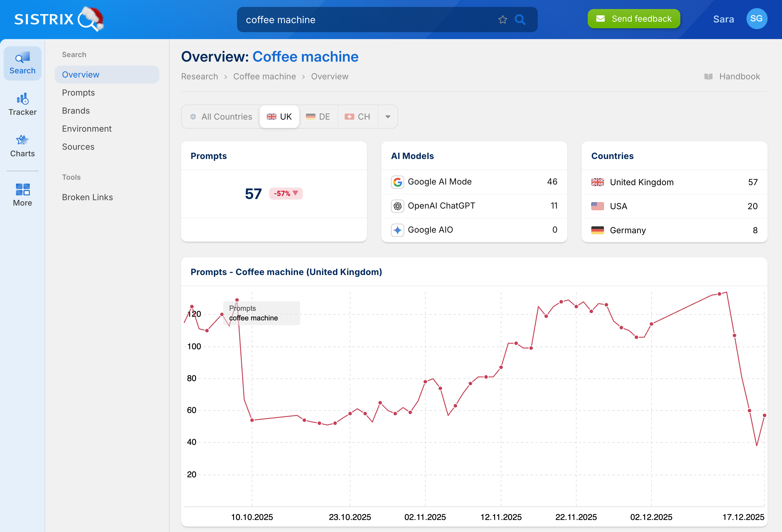Open the Tracker tool from the sidebar
Viewport: 782px width, 532px height.
pos(22,104)
